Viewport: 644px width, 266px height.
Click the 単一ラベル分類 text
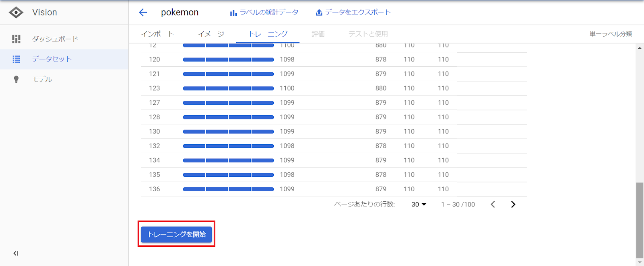click(611, 34)
